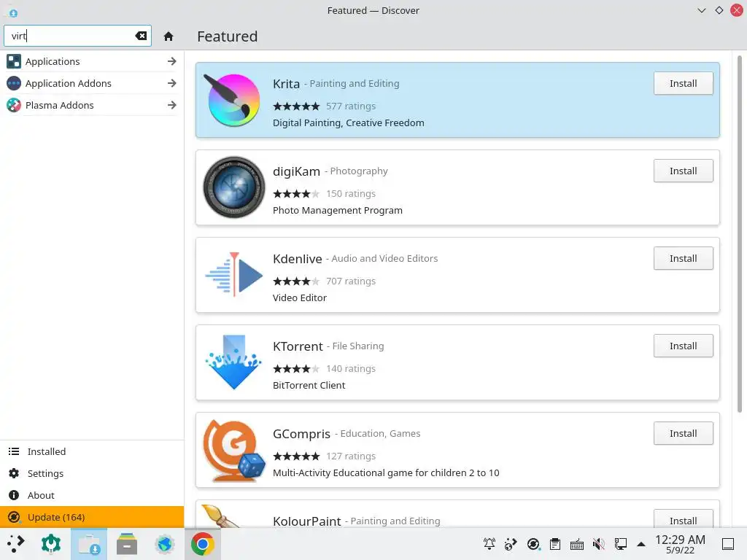
Task: Open the green gear app in taskbar
Action: coord(51,544)
